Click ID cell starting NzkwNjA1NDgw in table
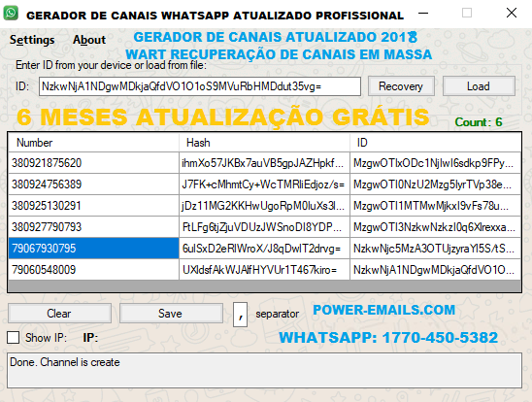The image size is (532, 402). pos(436,270)
